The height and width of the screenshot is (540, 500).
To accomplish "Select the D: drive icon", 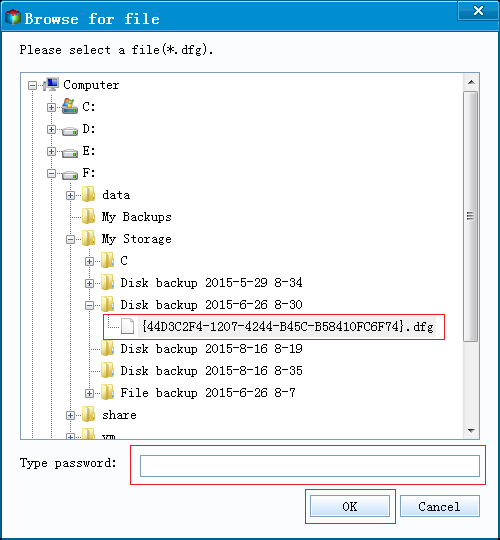I will coord(70,131).
